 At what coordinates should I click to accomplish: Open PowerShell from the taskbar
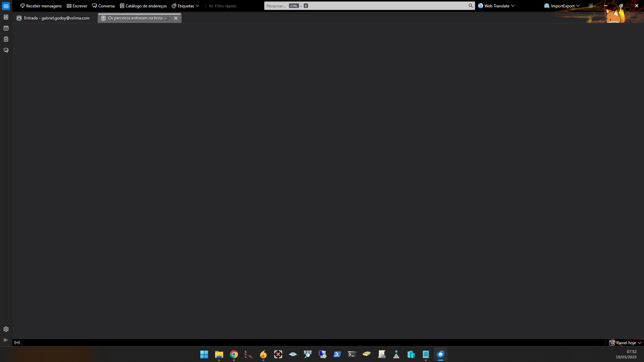click(337, 355)
